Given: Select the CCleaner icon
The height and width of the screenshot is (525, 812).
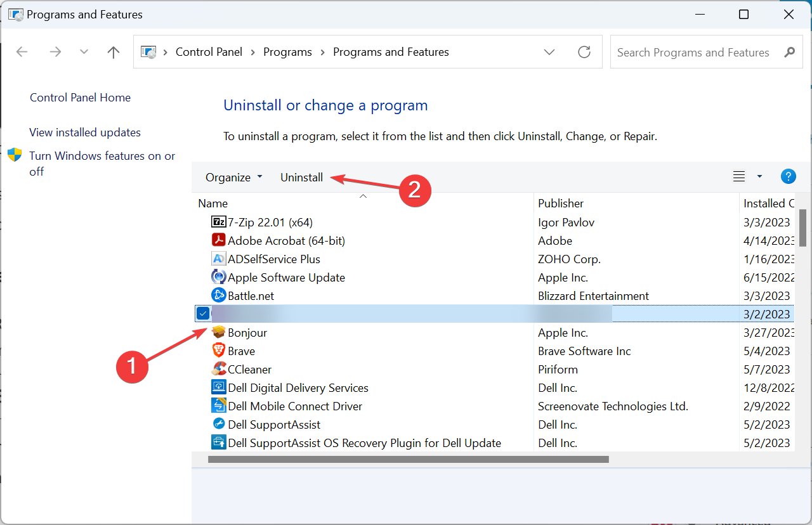Looking at the screenshot, I should point(218,369).
